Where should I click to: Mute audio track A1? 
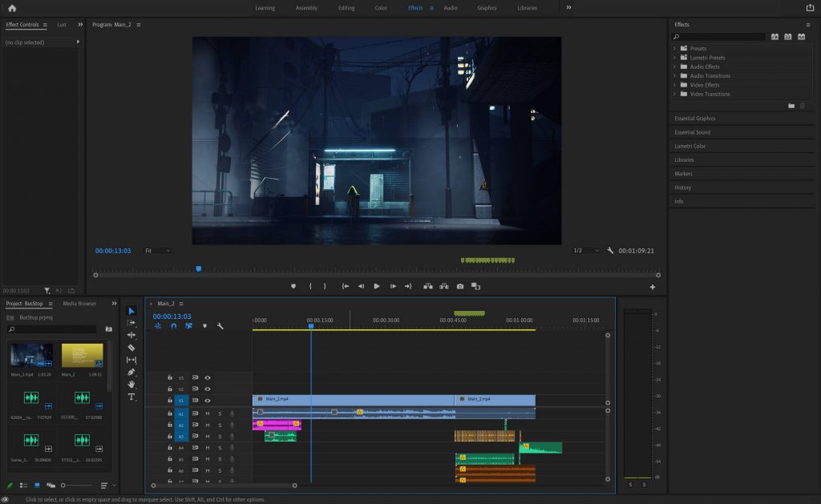coord(208,413)
